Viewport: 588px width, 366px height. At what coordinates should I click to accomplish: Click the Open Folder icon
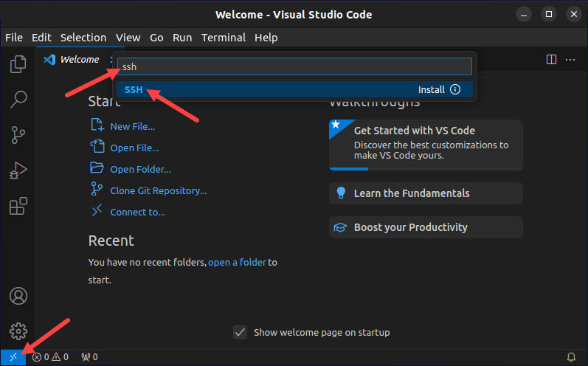pos(97,168)
